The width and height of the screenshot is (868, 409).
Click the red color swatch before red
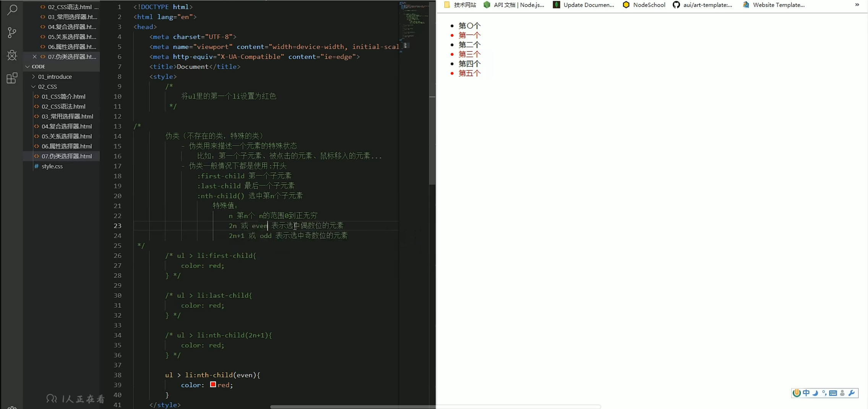pyautogui.click(x=213, y=385)
